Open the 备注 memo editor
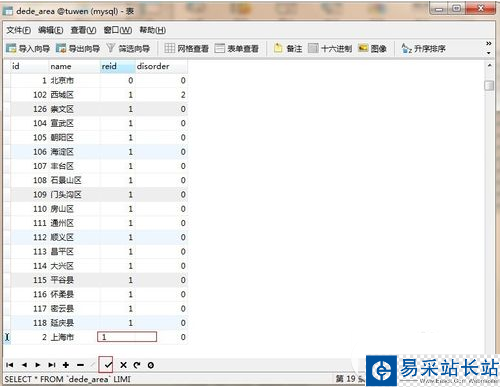Image resolution: width=500 pixels, height=387 pixels. [288, 49]
